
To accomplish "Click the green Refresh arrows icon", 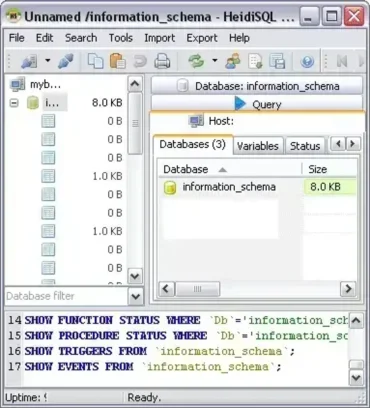I will (x=196, y=62).
